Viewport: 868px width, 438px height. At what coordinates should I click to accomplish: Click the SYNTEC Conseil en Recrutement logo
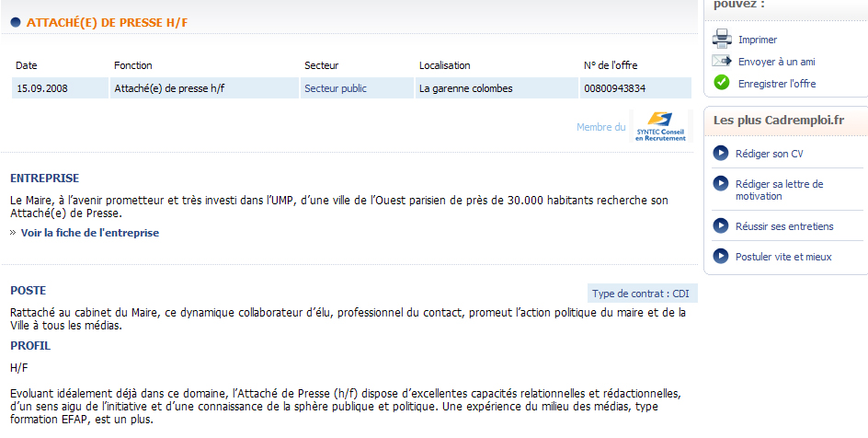(x=660, y=126)
